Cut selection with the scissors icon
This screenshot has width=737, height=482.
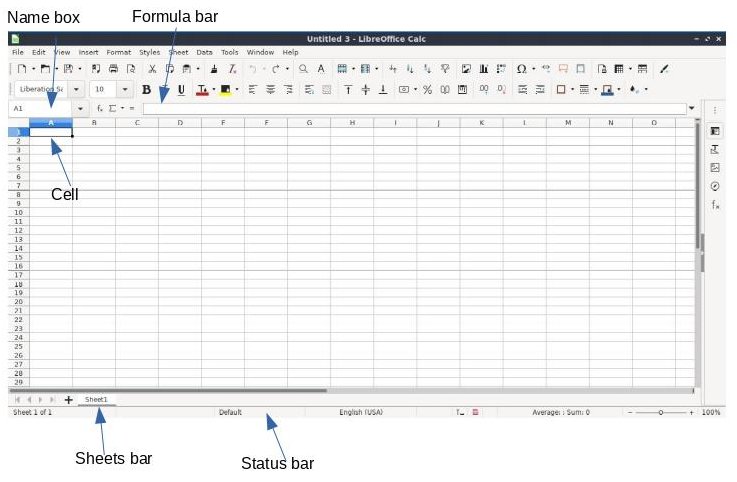(152, 69)
